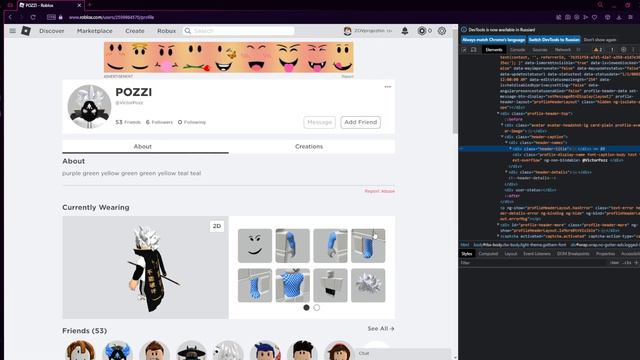Select the first page dot of wearing items
The width and height of the screenshot is (640, 360).
click(306, 307)
